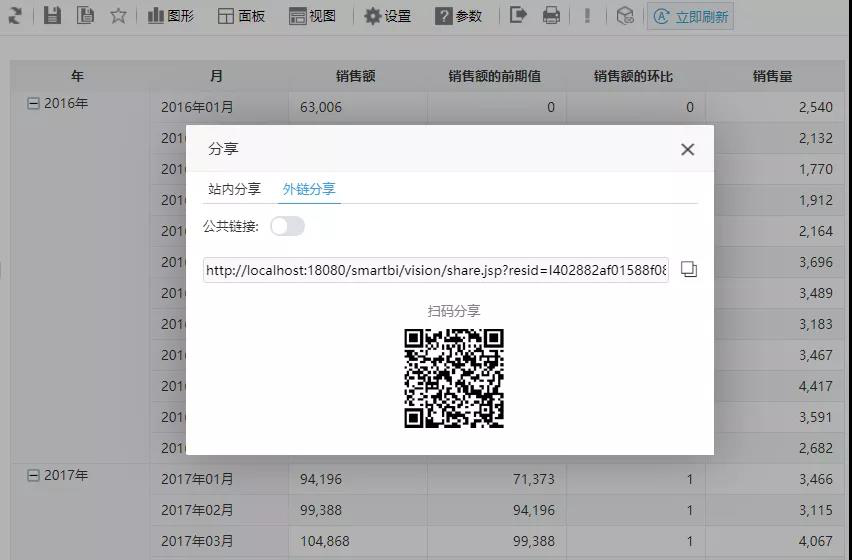
Task: Click the 销售额的前期值 column header
Action: [494, 76]
